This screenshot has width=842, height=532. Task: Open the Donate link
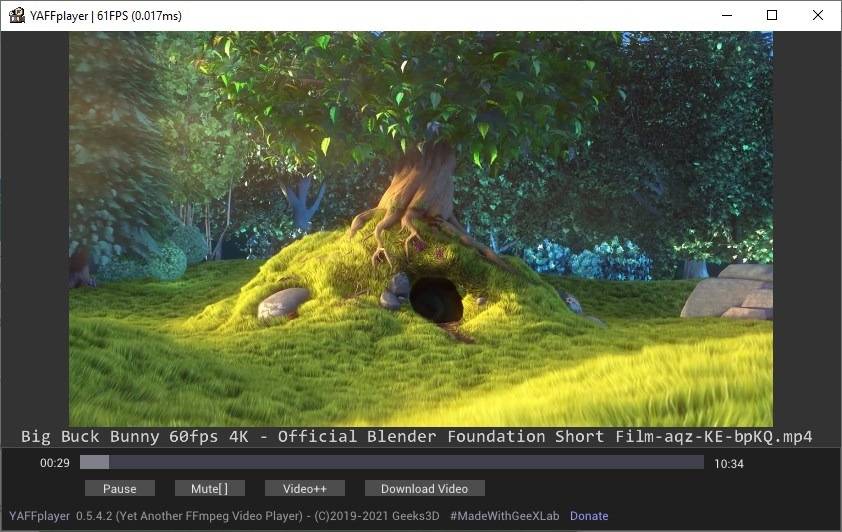pyautogui.click(x=589, y=516)
